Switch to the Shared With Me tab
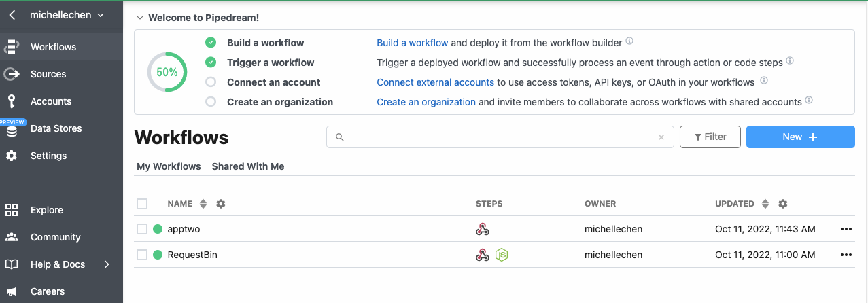The image size is (868, 303). [x=248, y=166]
